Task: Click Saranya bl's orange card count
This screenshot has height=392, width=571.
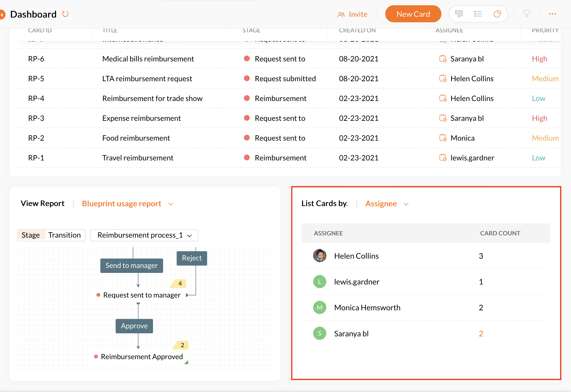Action: click(x=481, y=334)
